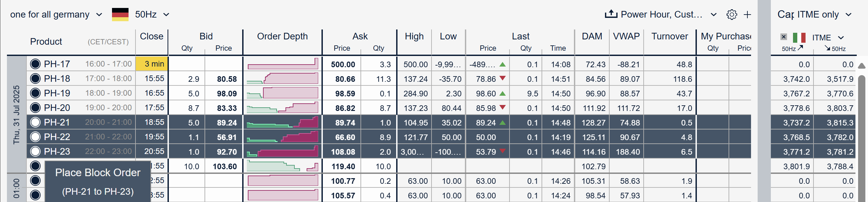Click PH-22 time range 21:00 - 22:00
This screenshot has width=868, height=202.
108,136
